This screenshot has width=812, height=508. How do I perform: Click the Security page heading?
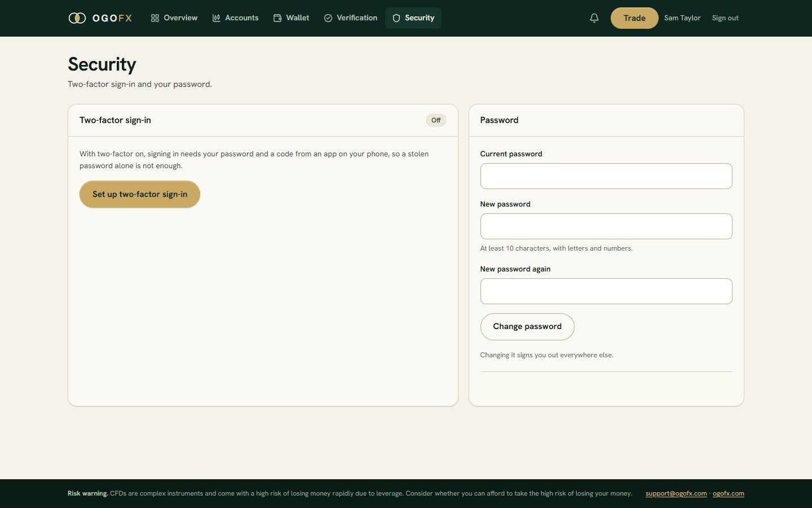(x=102, y=64)
